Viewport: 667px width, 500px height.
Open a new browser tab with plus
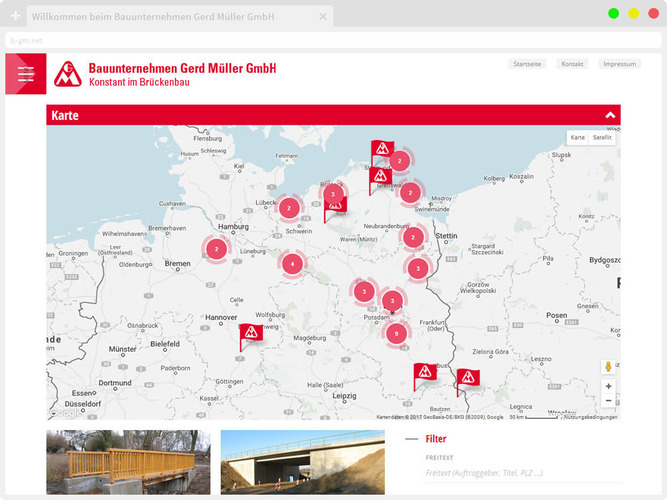pos(15,17)
